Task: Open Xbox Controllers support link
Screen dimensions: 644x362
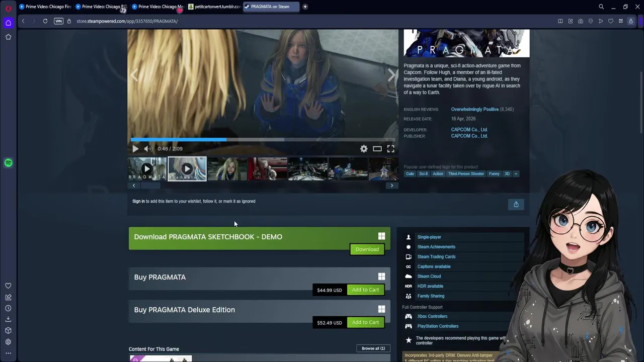Action: (432, 316)
